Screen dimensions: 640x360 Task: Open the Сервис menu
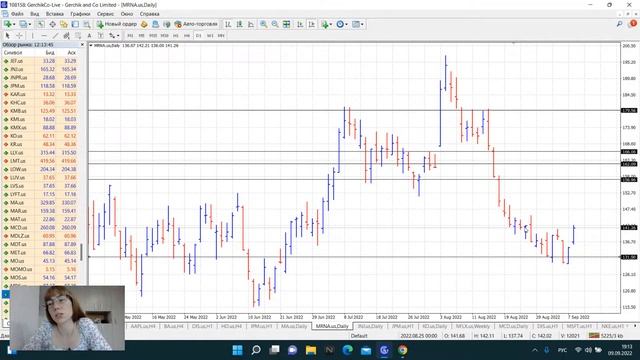(x=105, y=14)
